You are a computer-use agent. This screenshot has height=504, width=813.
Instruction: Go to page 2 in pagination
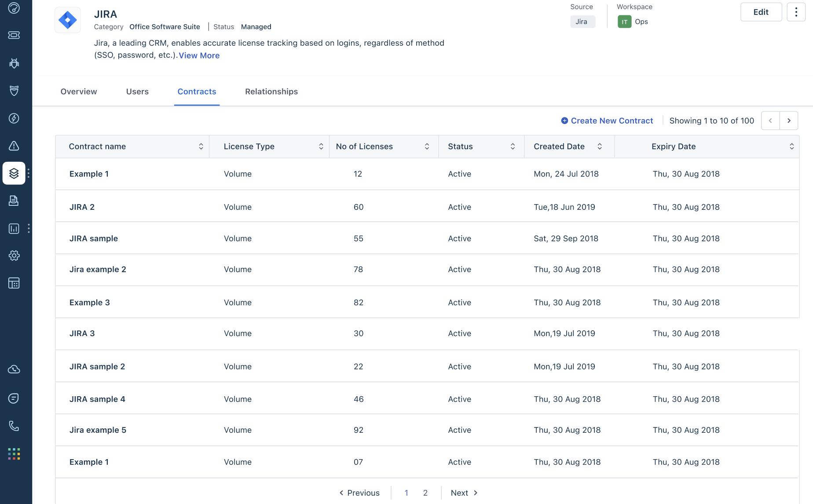tap(425, 493)
